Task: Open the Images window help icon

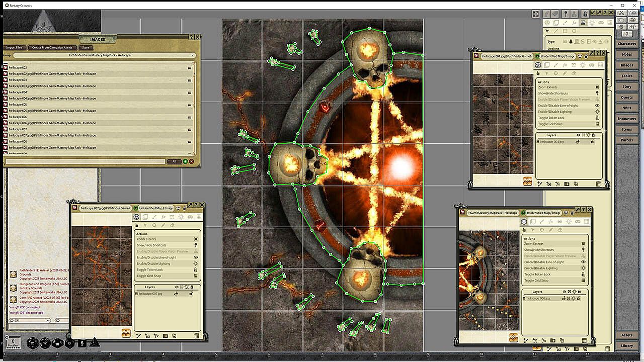Action: point(191,37)
